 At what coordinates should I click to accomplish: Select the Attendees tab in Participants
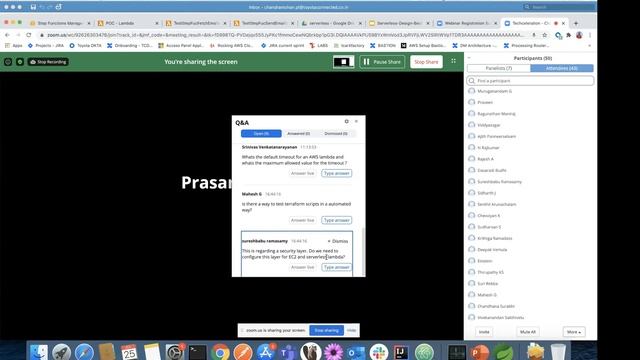(x=562, y=68)
